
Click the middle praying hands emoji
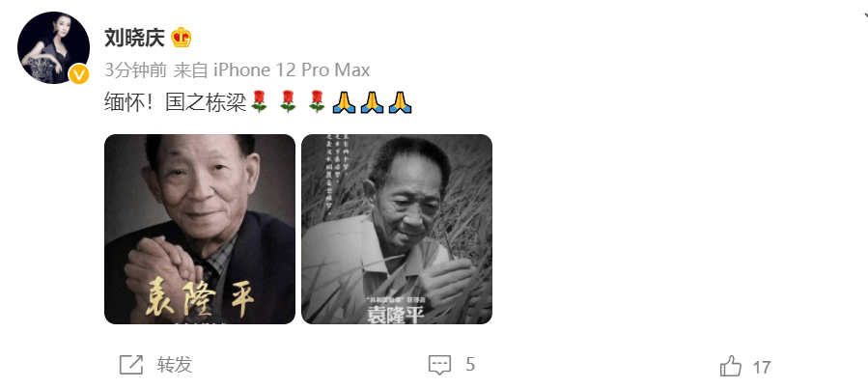(372, 103)
